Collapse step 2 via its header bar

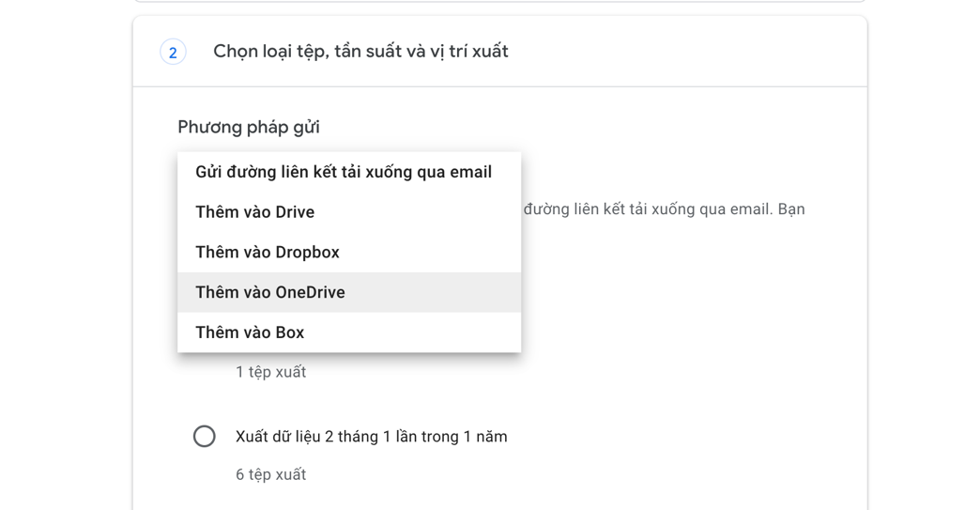[500, 52]
